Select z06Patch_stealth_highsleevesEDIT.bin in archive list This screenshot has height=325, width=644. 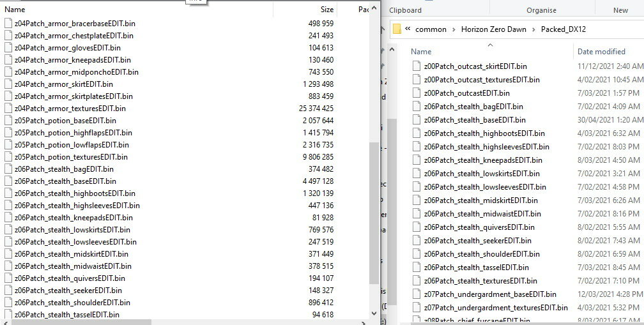pyautogui.click(x=77, y=206)
